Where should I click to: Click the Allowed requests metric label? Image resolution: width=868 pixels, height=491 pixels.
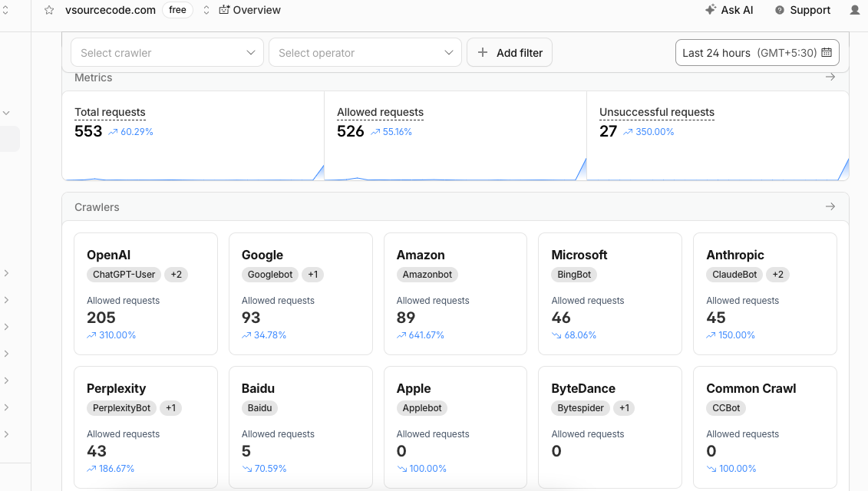coord(381,112)
